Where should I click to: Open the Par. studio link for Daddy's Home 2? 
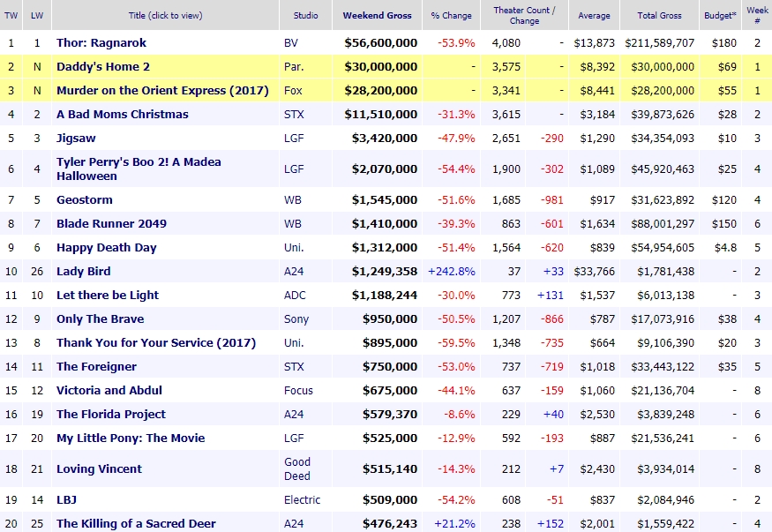point(294,66)
